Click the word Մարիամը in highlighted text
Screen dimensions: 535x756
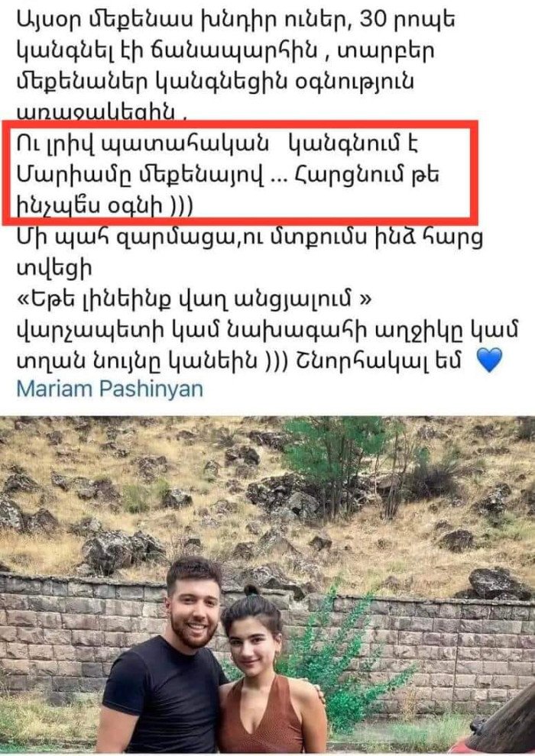tap(71, 176)
